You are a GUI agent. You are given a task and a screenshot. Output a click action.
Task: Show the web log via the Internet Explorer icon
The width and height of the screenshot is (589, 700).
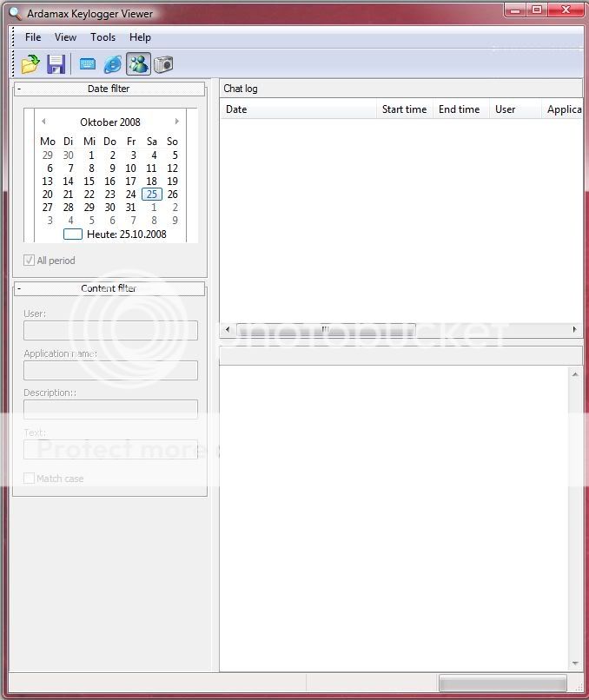113,64
